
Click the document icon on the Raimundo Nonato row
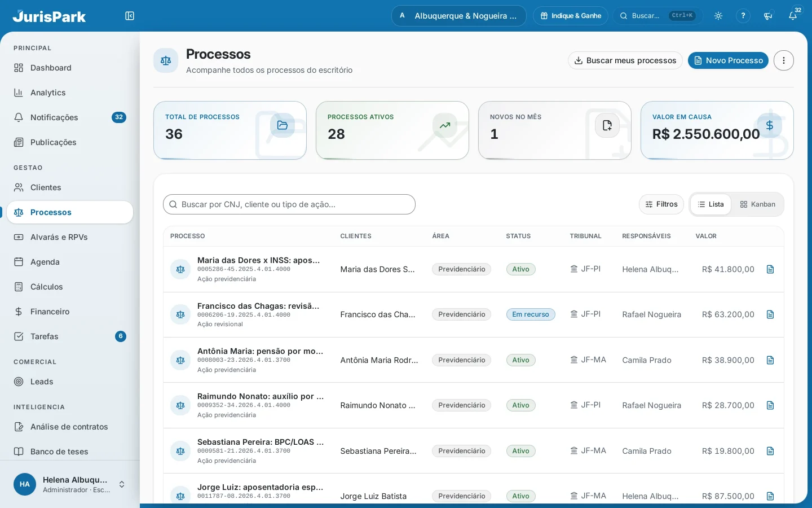click(770, 405)
